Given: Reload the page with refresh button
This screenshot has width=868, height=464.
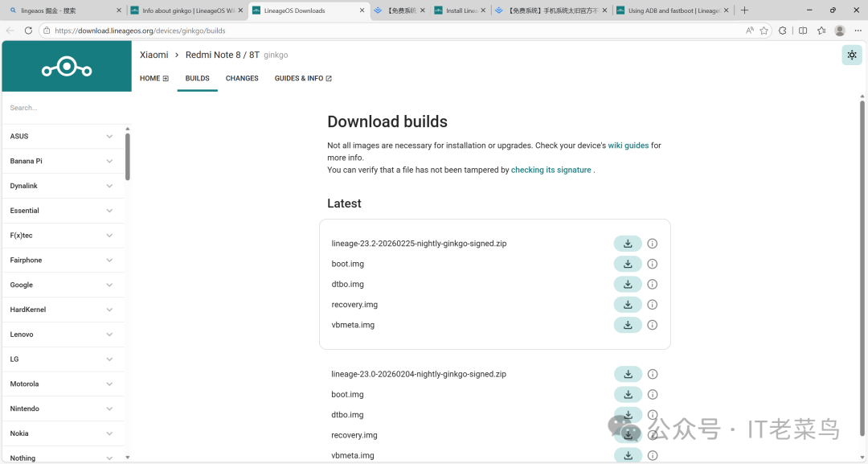Looking at the screenshot, I should [x=28, y=31].
